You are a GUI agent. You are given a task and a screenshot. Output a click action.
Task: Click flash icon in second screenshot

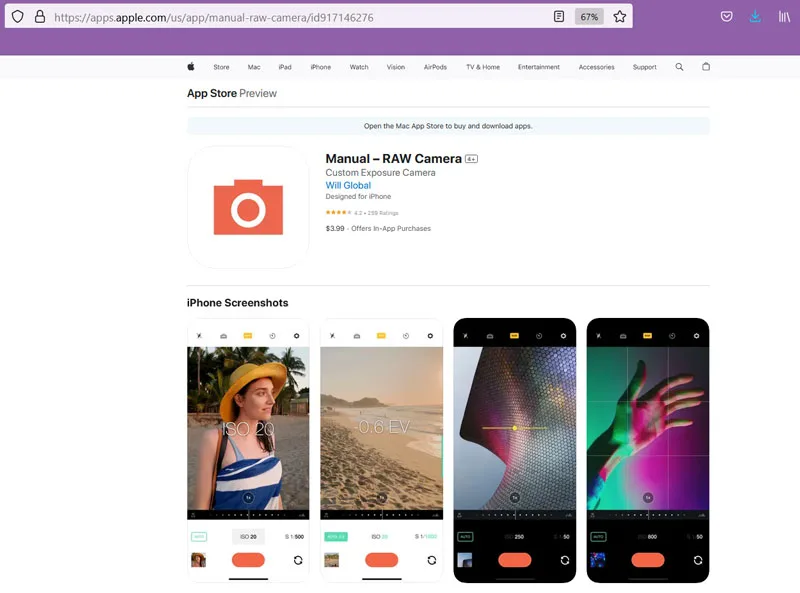point(333,336)
